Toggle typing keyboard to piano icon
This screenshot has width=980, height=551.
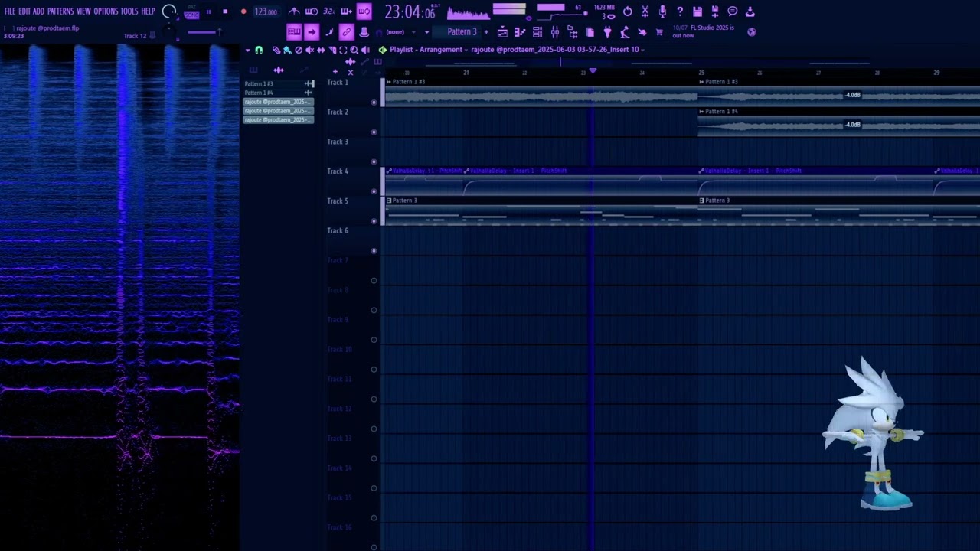pos(294,32)
